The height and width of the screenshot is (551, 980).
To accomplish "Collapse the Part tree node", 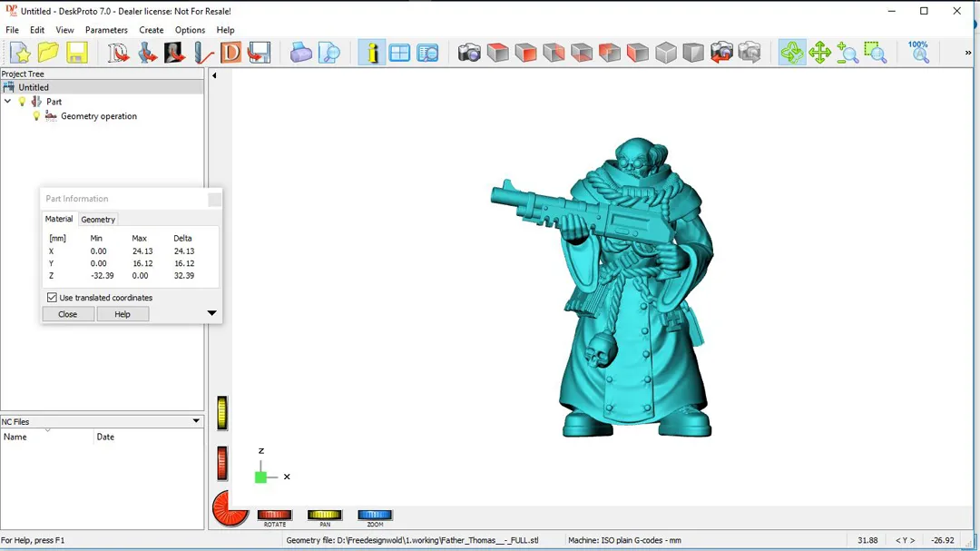I will pyautogui.click(x=7, y=102).
